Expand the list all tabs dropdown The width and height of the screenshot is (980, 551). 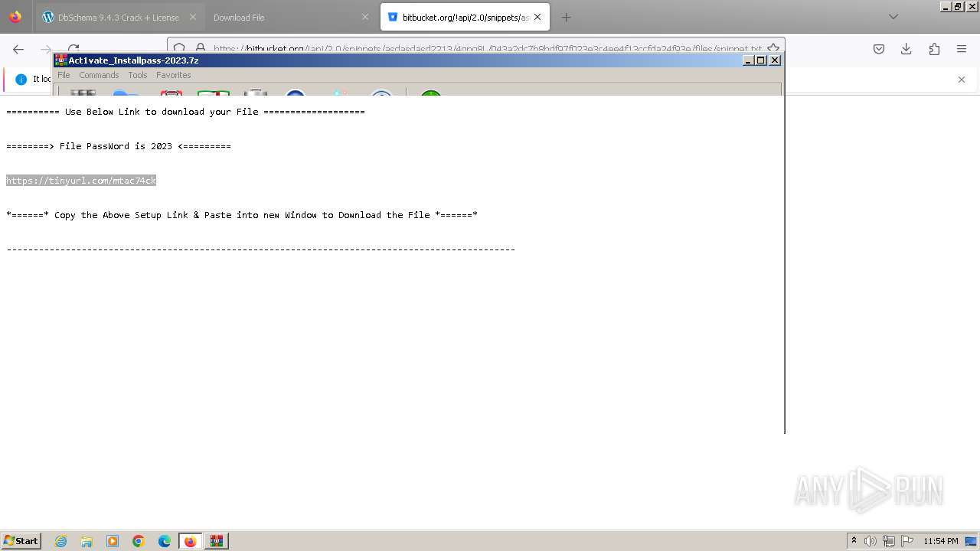pyautogui.click(x=893, y=17)
